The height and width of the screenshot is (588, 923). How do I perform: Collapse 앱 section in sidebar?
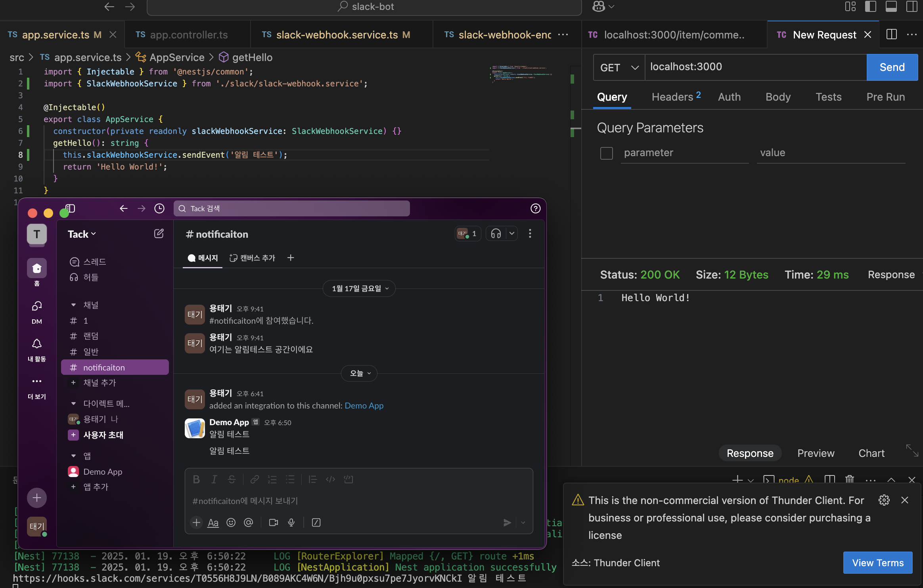(73, 456)
